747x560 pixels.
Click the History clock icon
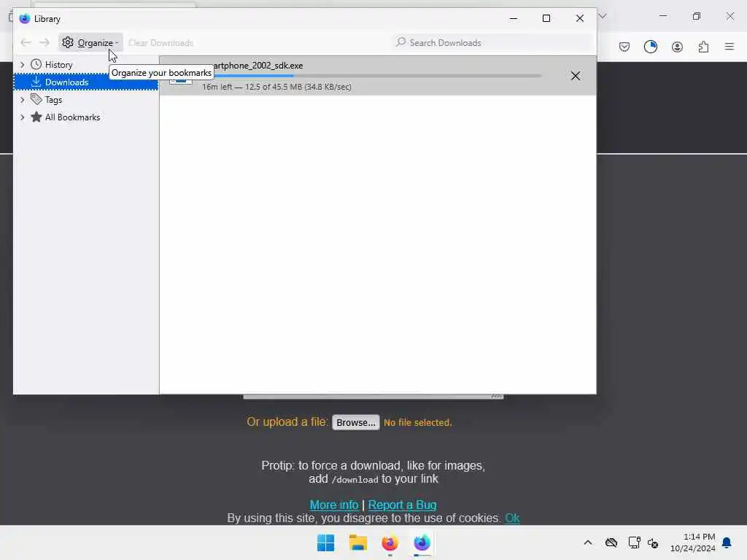36,64
